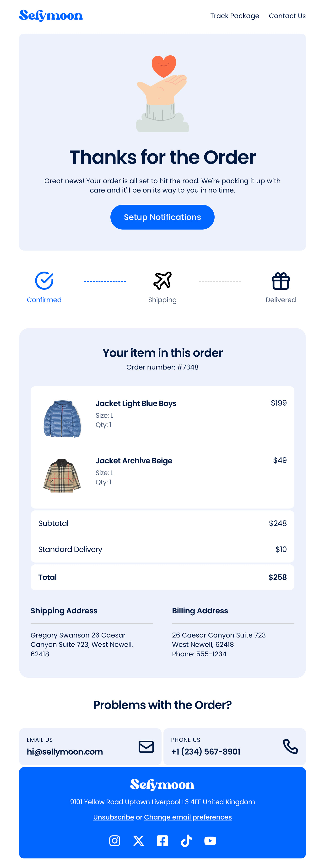Image resolution: width=325 pixels, height=868 pixels.
Task: Open the light blue jacket thumbnail
Action: point(62,419)
